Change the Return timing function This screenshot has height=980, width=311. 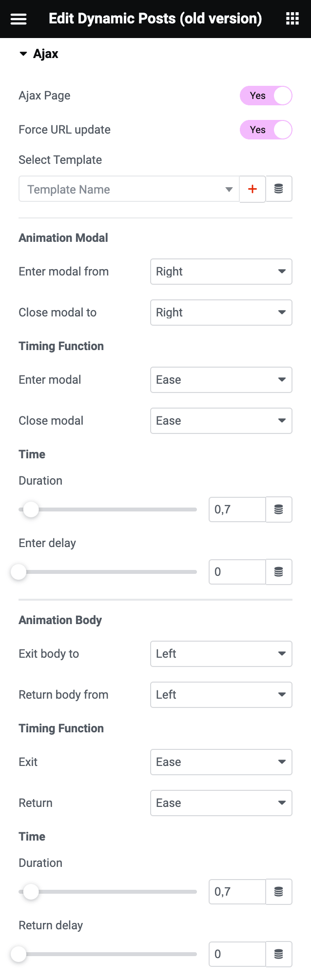(x=221, y=803)
